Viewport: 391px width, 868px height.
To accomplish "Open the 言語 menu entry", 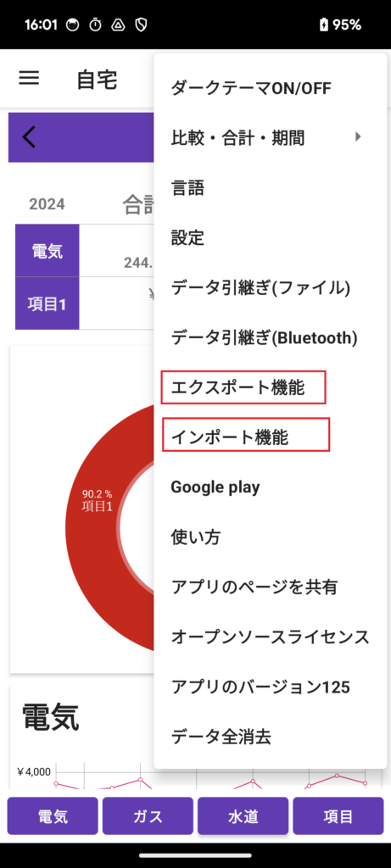I will 270,188.
